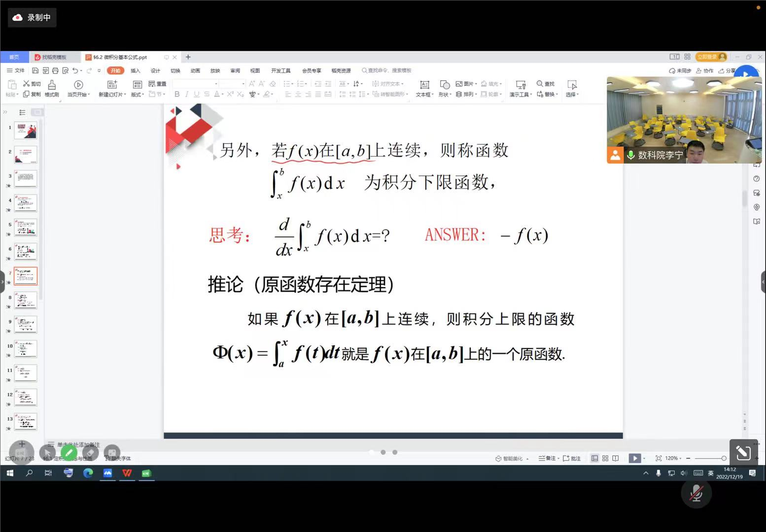The image size is (766, 532).
Task: Insert a Text Box (文本框)
Action: click(424, 89)
